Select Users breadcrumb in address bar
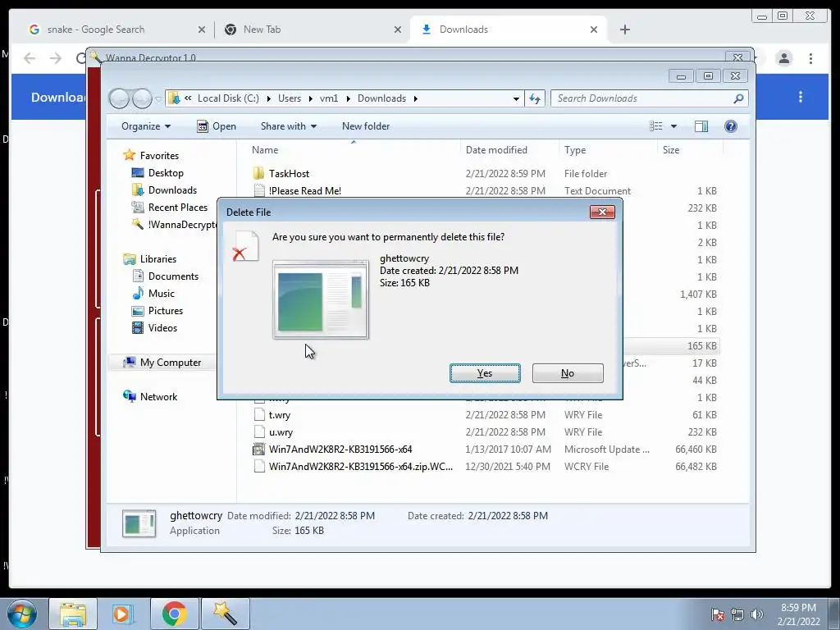840x630 pixels. pyautogui.click(x=290, y=98)
